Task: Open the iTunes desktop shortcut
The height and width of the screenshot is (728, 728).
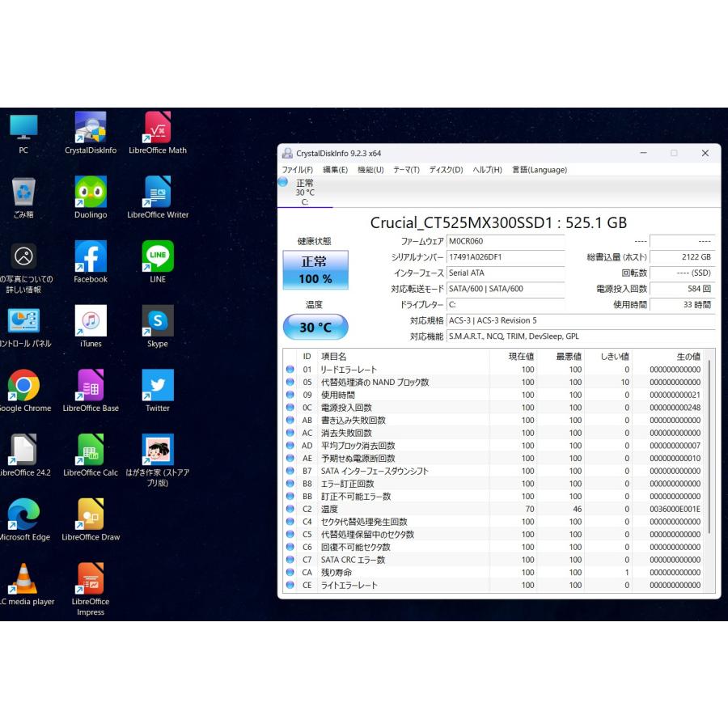Action: pyautogui.click(x=91, y=323)
